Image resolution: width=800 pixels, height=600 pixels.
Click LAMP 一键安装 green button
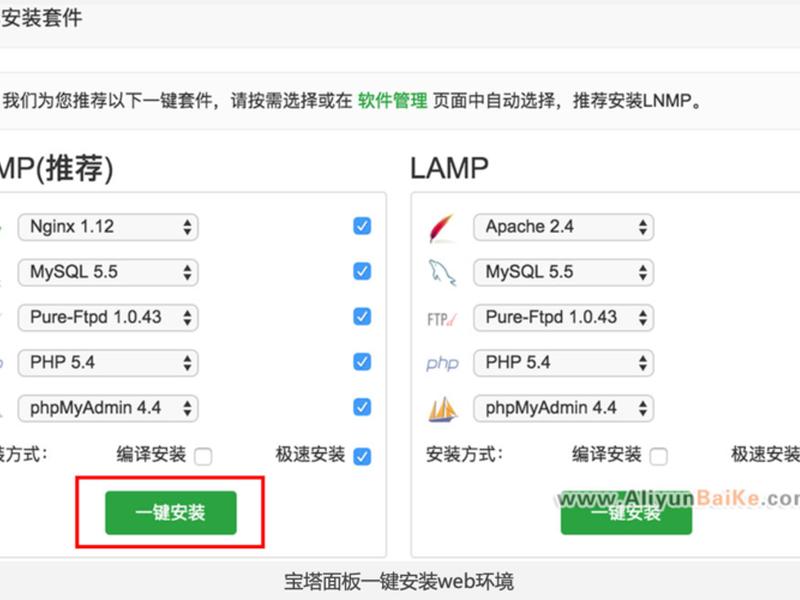click(x=627, y=513)
